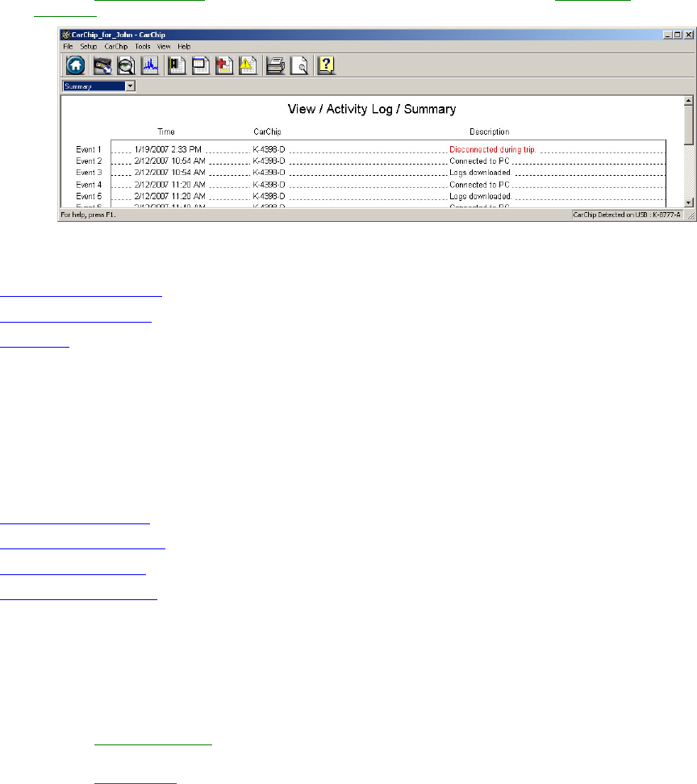Screen dimensions: 697x784
Task: Open the yellow warning accident log icon
Action: click(248, 65)
